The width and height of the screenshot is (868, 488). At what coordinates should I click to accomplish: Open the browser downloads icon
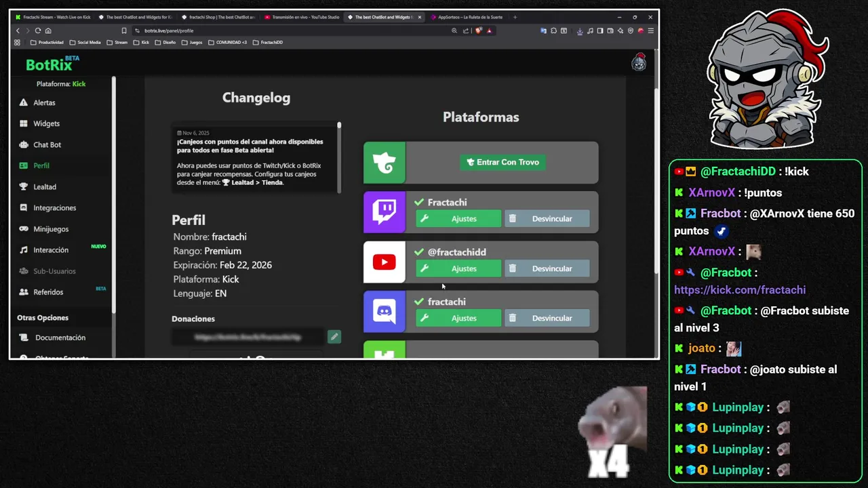(x=580, y=30)
